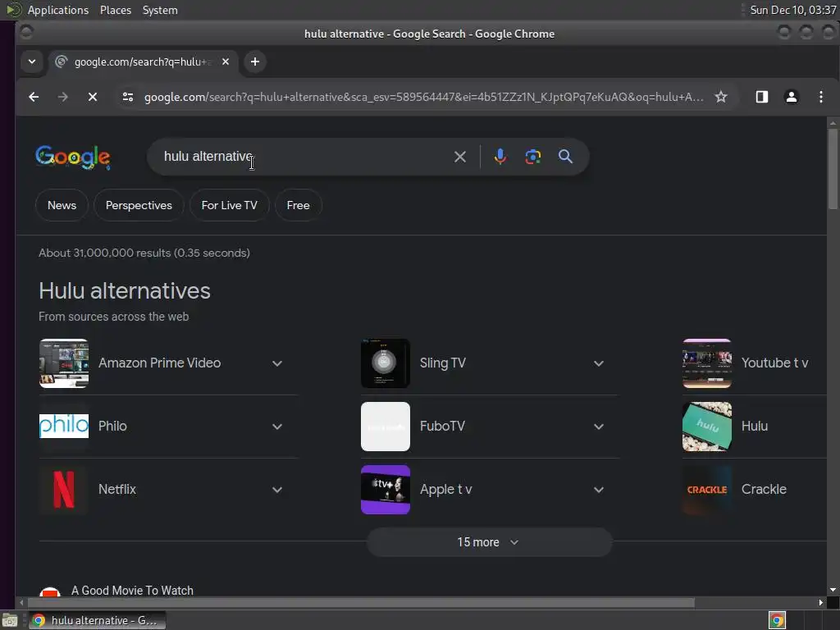
Task: Stop loading the page
Action: coord(92,97)
